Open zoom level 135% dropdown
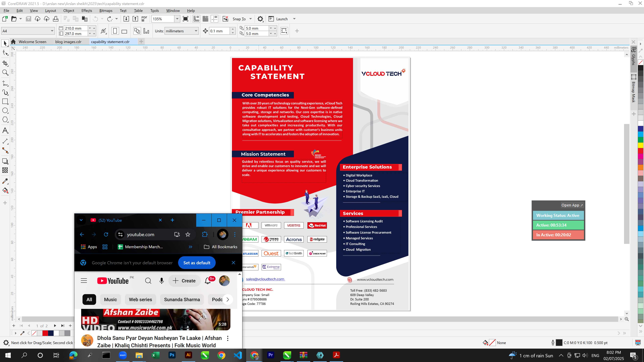 coord(177,19)
